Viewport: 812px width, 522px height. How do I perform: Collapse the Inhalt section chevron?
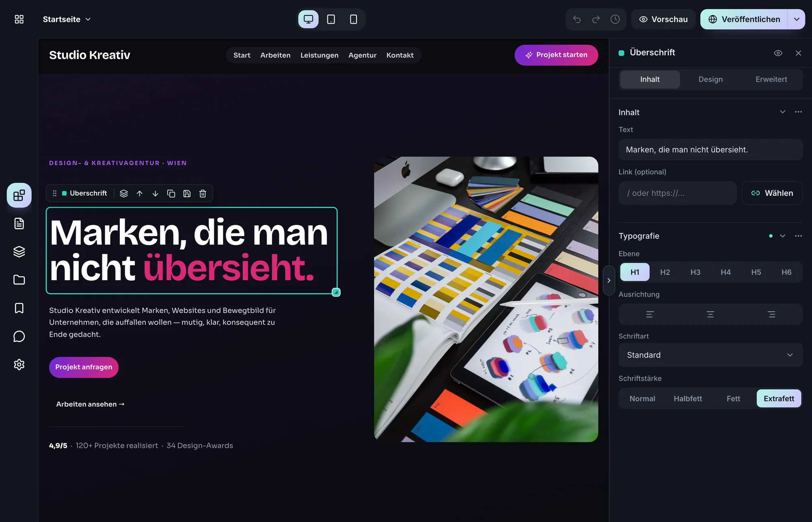point(782,112)
